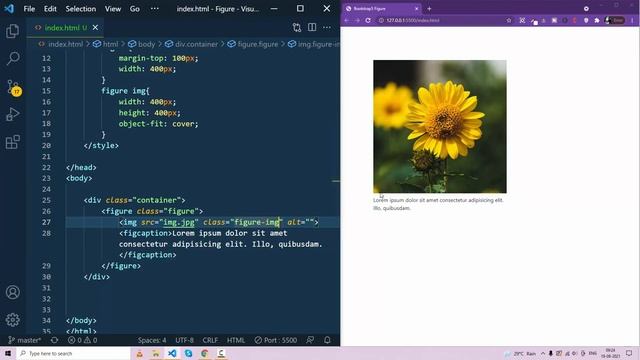Viewport: 640px width, 360px height.
Task: Change language mode via HTML status item
Action: tap(236, 340)
